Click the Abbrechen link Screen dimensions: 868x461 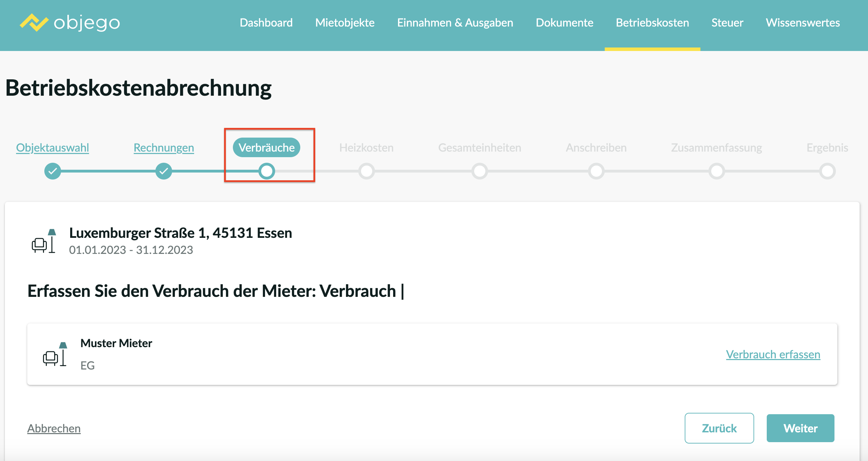(54, 429)
